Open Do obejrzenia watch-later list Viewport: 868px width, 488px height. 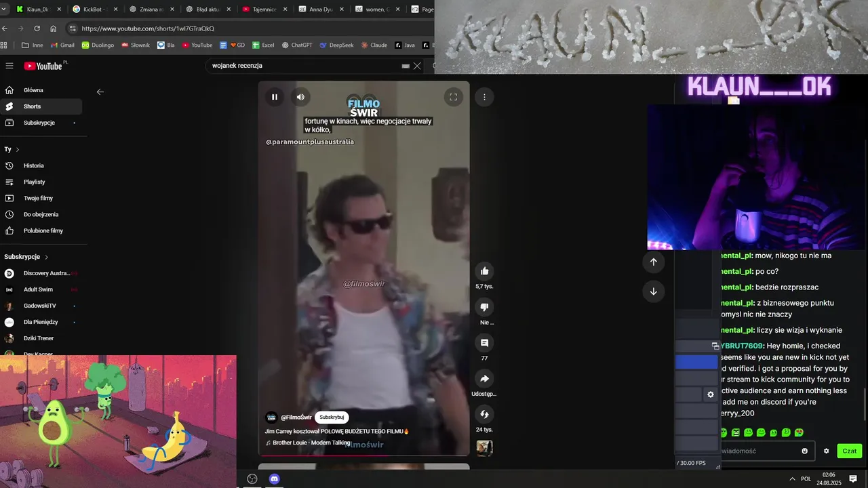[41, 214]
